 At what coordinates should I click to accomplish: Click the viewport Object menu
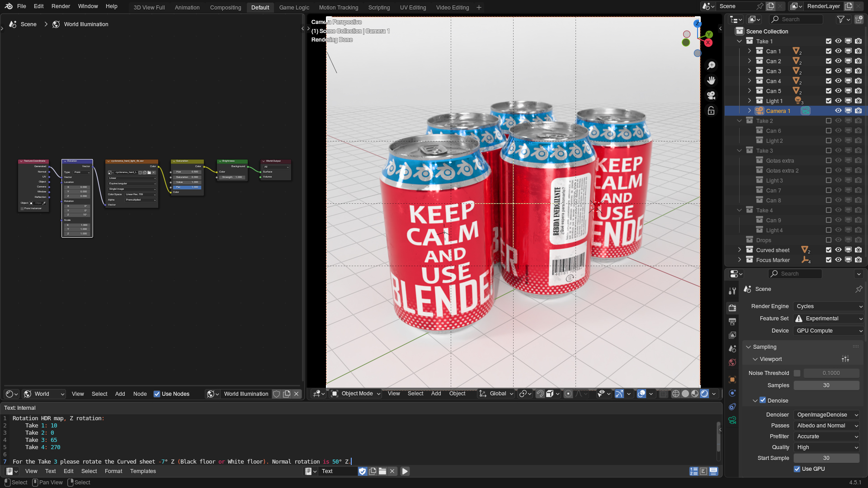pyautogui.click(x=457, y=394)
